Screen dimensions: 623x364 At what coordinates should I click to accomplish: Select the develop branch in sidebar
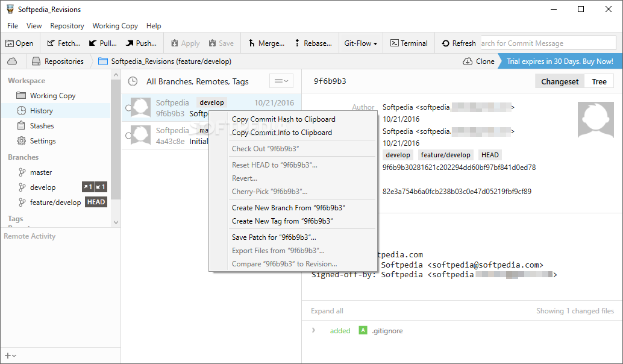(x=43, y=187)
